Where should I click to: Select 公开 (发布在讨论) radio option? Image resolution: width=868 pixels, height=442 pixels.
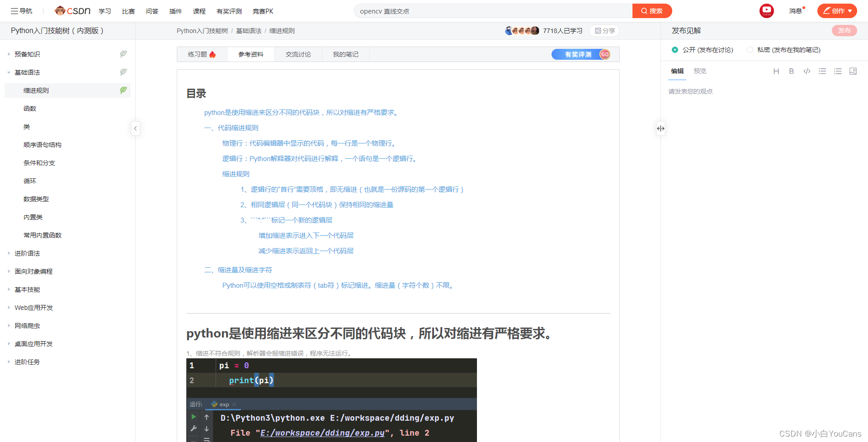point(675,50)
